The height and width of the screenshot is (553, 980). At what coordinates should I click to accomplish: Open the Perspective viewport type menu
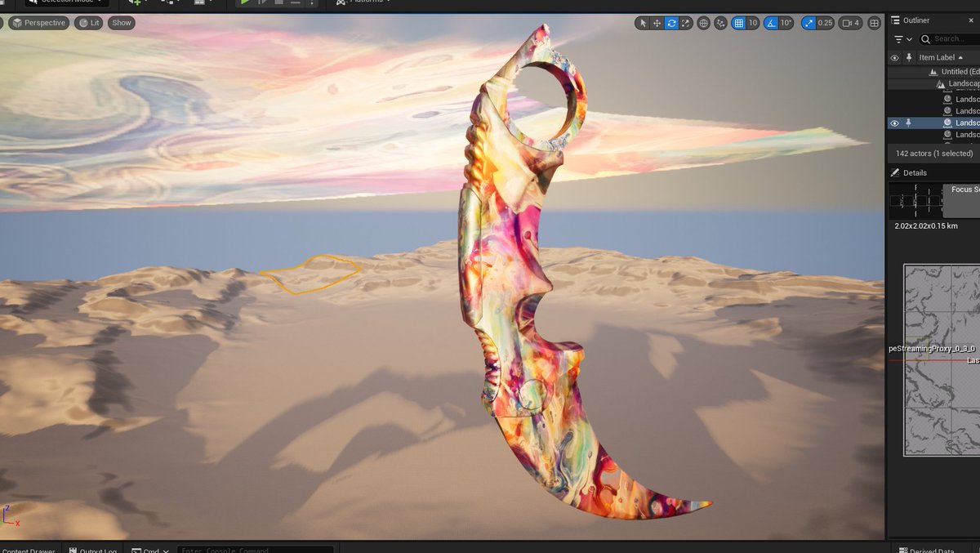(x=38, y=23)
